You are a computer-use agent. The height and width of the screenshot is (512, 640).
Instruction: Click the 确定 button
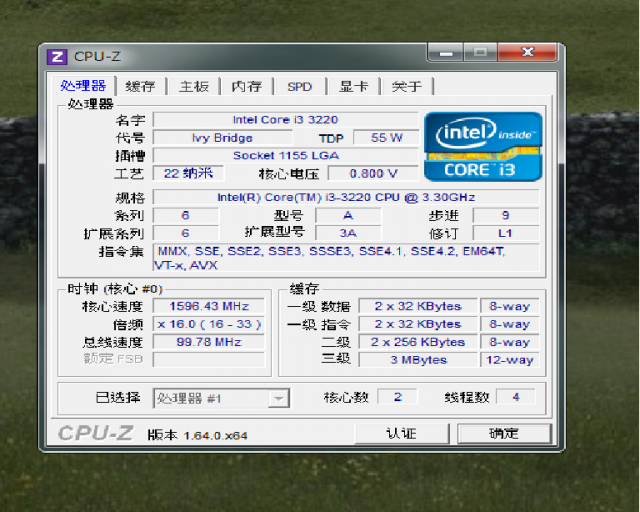click(504, 433)
